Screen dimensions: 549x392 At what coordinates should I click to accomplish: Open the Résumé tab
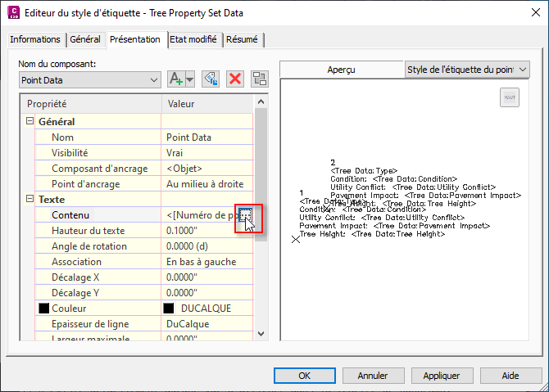coord(242,39)
